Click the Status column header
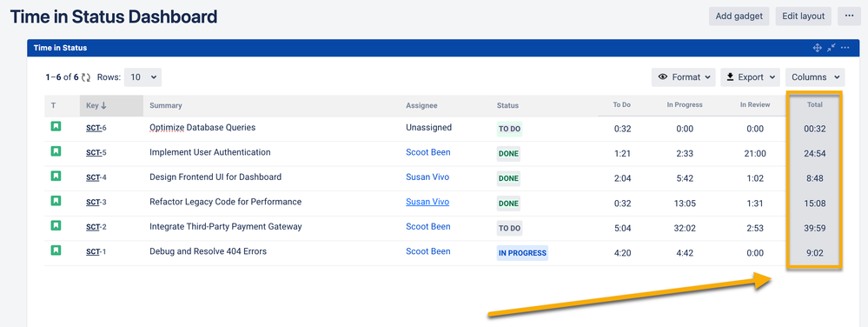Screen dimensions: 868x327 pyautogui.click(x=507, y=105)
